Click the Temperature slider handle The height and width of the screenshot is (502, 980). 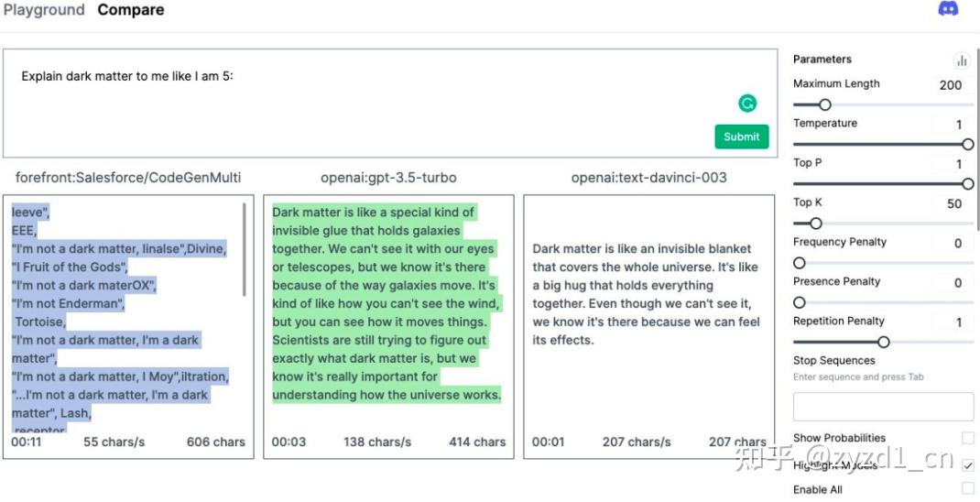[967, 144]
